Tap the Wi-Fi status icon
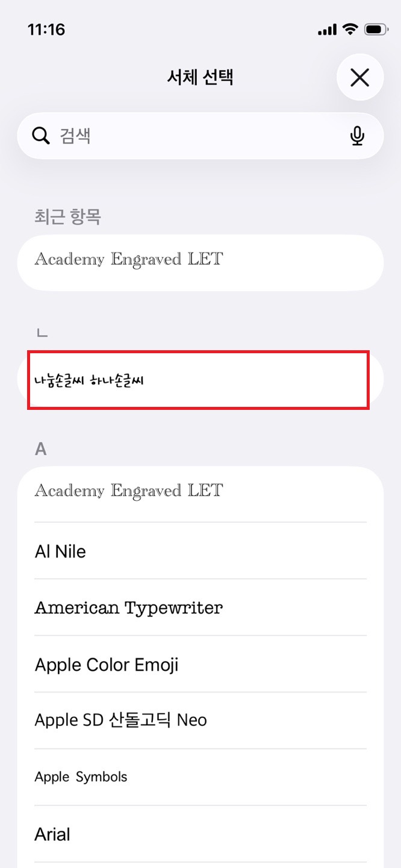Image resolution: width=401 pixels, height=868 pixels. point(349,29)
